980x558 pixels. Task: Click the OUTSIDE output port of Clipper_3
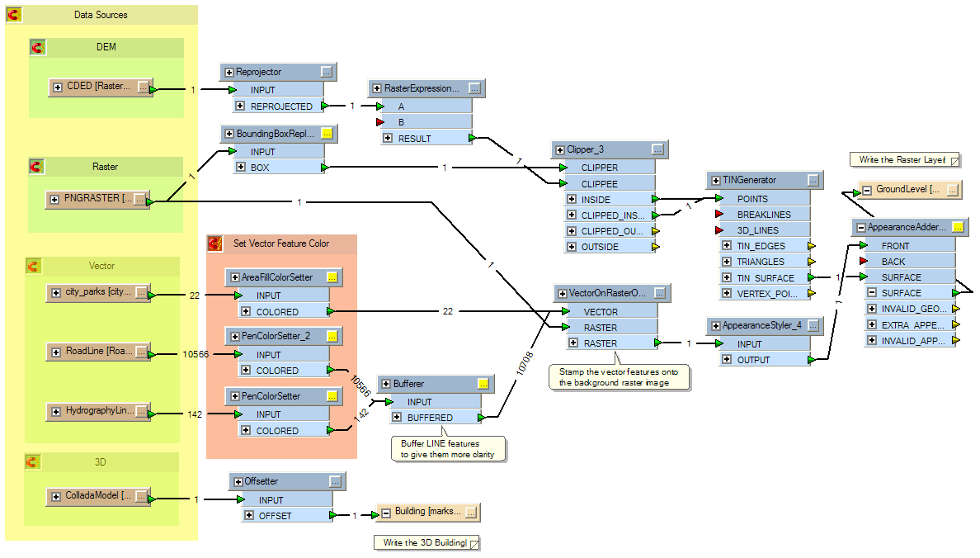[656, 247]
